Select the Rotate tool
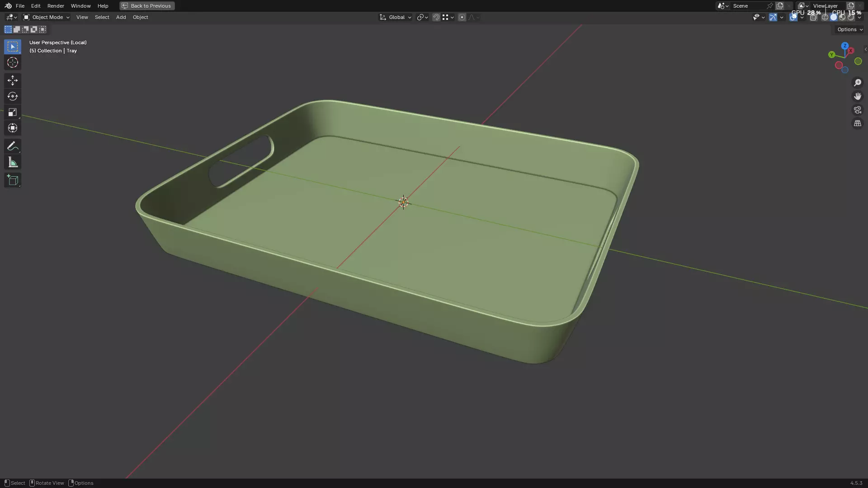The image size is (868, 488). tap(12, 96)
